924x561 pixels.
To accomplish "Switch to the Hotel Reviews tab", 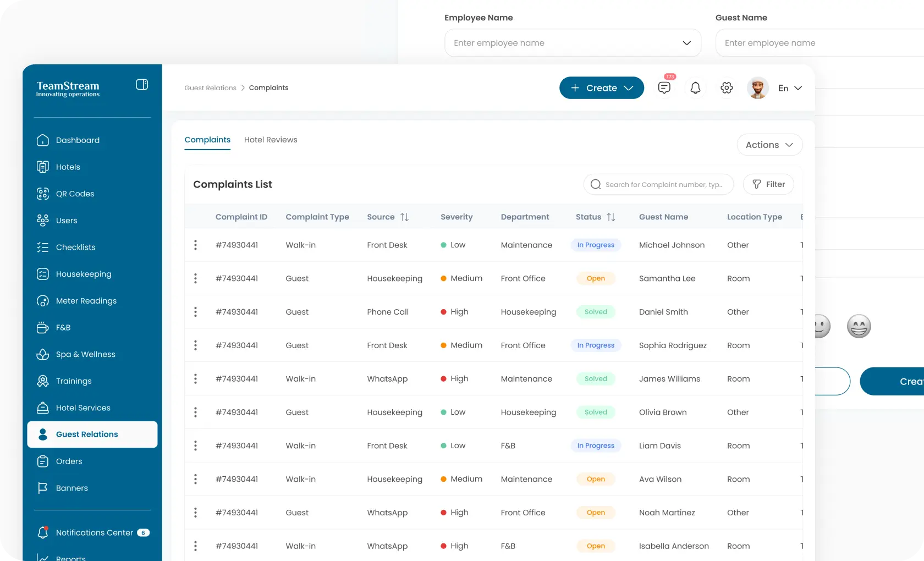I will 271,140.
